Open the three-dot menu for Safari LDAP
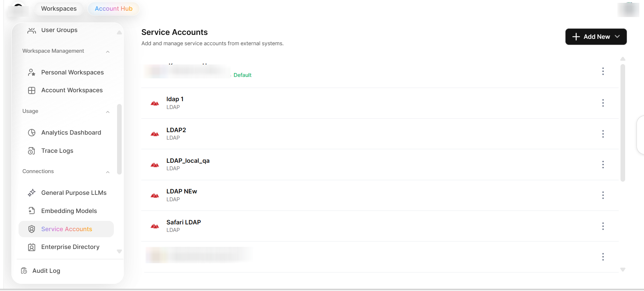Image resolution: width=644 pixels, height=291 pixels. pyautogui.click(x=603, y=226)
